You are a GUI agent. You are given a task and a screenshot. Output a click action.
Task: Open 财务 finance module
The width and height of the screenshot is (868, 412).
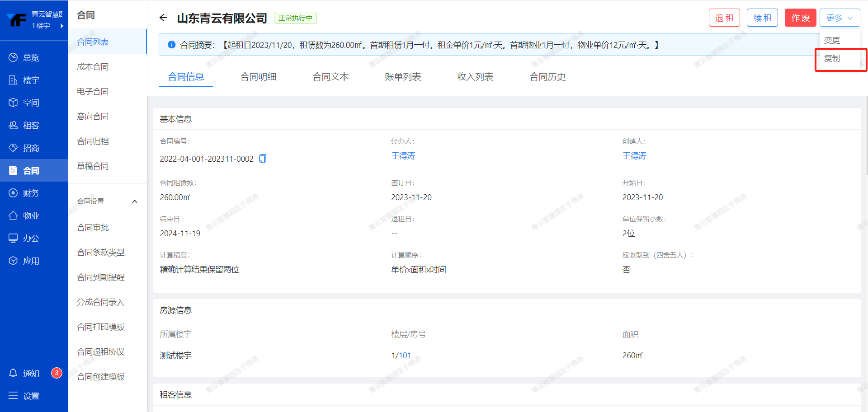tap(31, 193)
